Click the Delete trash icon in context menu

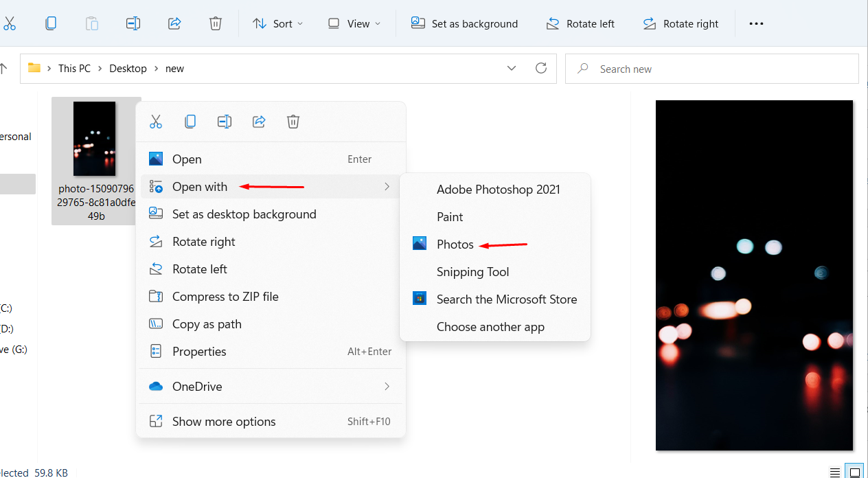(x=293, y=122)
